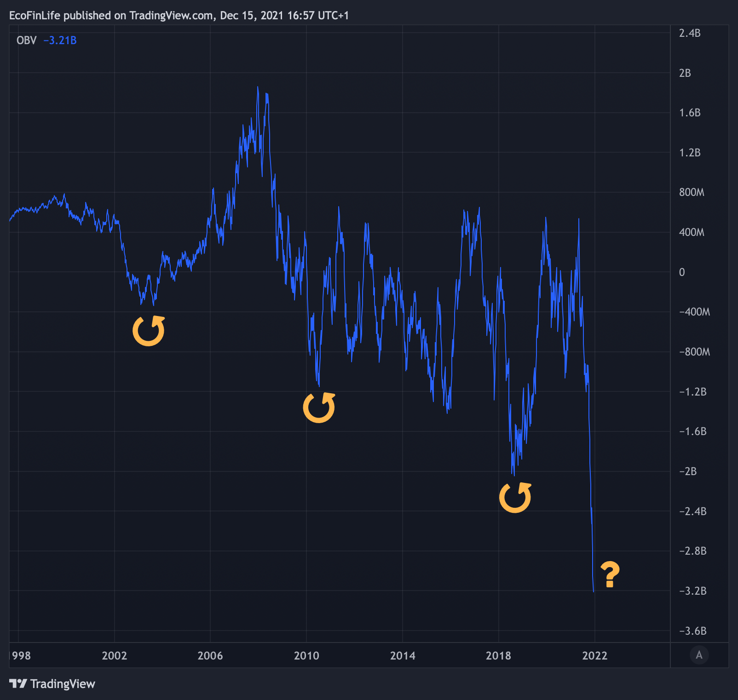The width and height of the screenshot is (738, 700).
Task: Click the 2014 time axis label
Action: tap(403, 656)
